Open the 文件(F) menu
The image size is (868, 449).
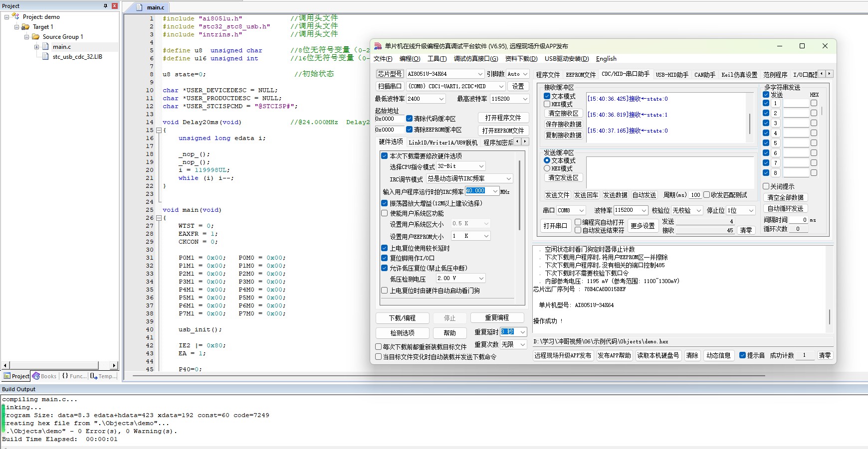383,59
